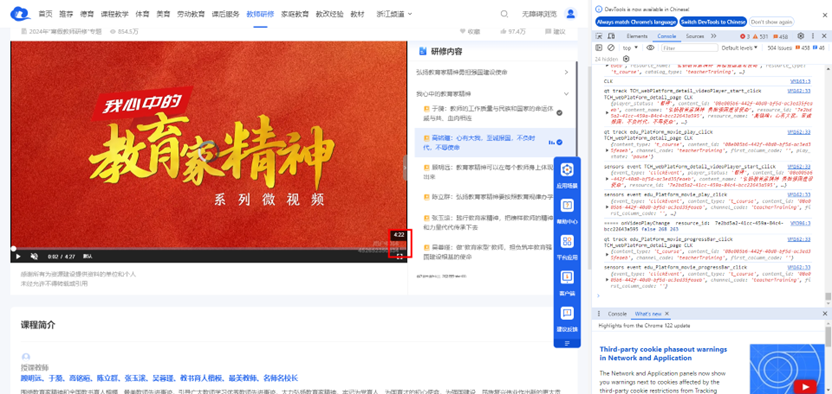Open 建议反馈 in the blue floating sidebar
Image resolution: width=832 pixels, height=394 pixels.
567,319
